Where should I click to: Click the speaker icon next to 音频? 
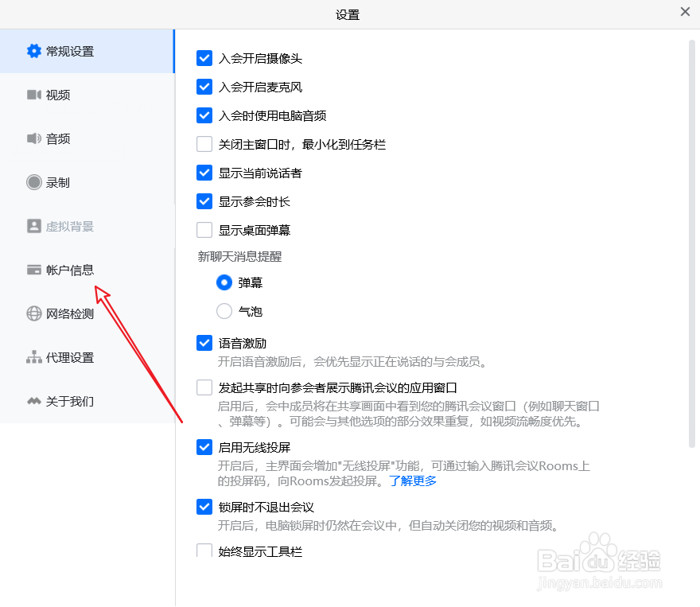click(x=34, y=138)
